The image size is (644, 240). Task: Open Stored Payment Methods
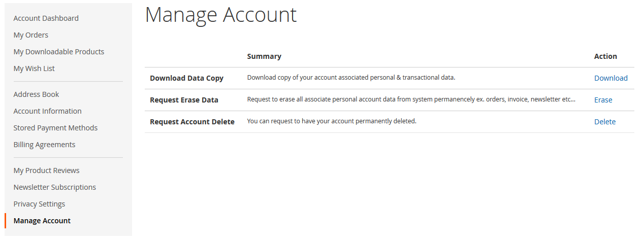(55, 128)
